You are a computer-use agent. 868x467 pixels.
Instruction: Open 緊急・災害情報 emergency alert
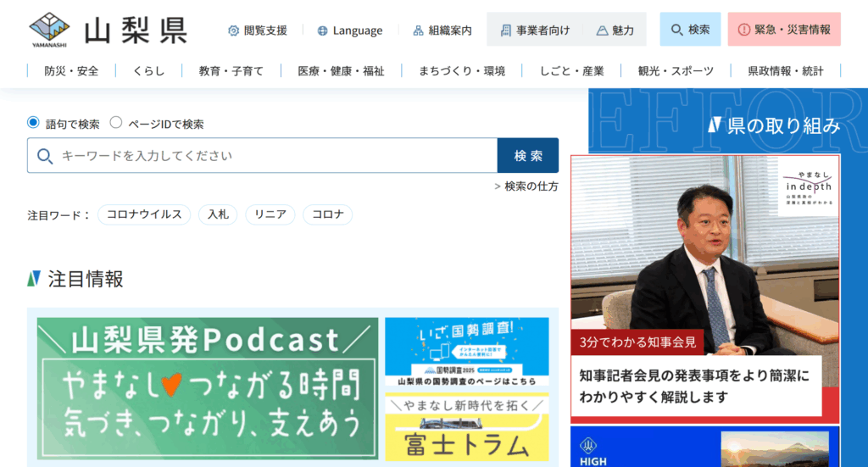(x=784, y=30)
